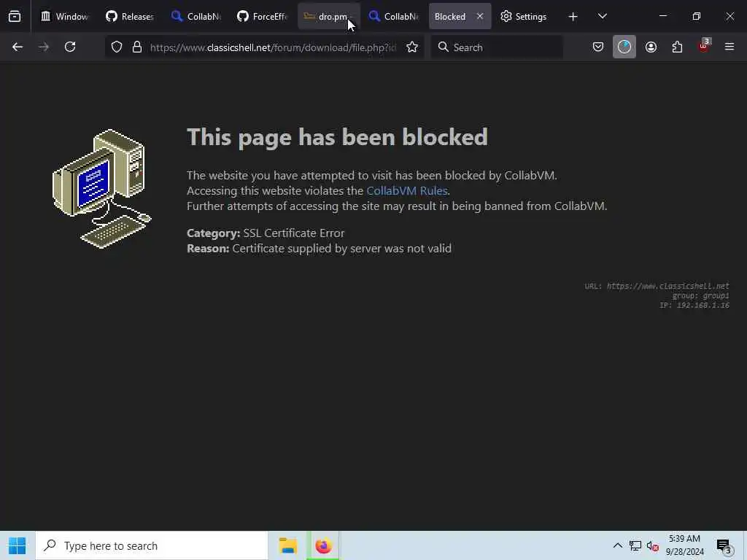This screenshot has height=560, width=747.
Task: Click the blocked URL classicshell.net debug text
Action: coord(657,286)
